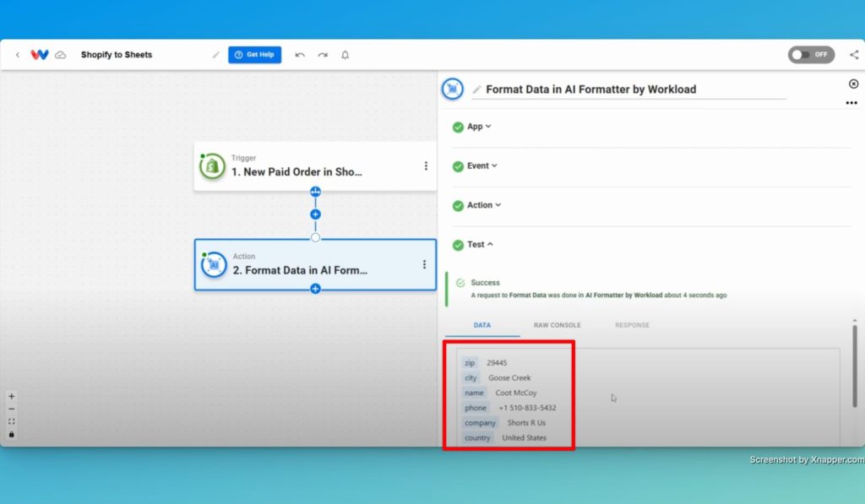Click the undo arrow icon

(x=300, y=55)
